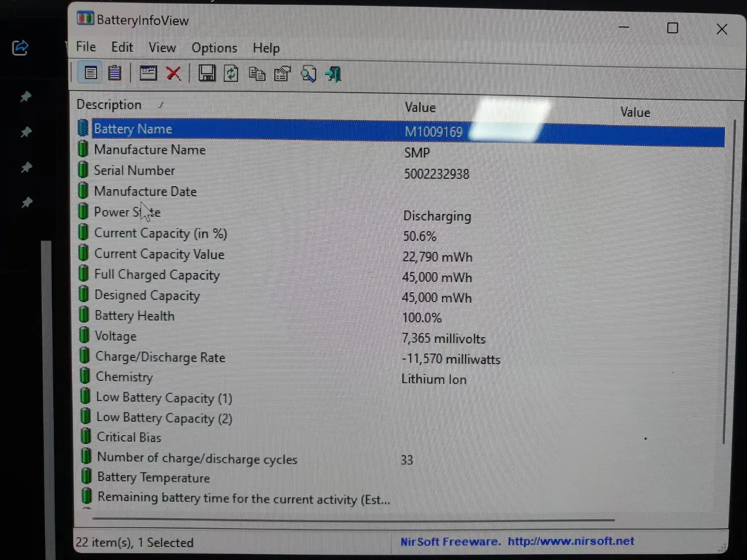Viewport: 747px width, 560px height.
Task: Select the Battery Health row
Action: click(401, 316)
